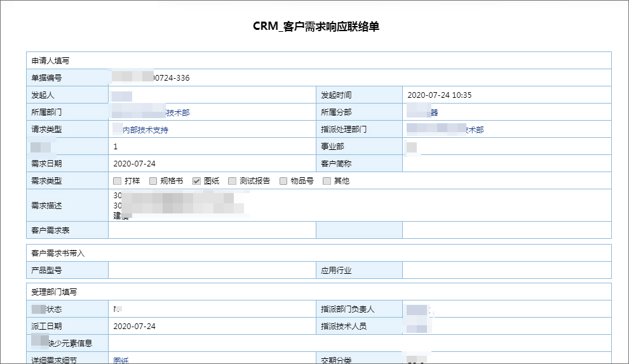629x364 pixels.
Task: Click the 客户简称 label
Action: click(336, 163)
